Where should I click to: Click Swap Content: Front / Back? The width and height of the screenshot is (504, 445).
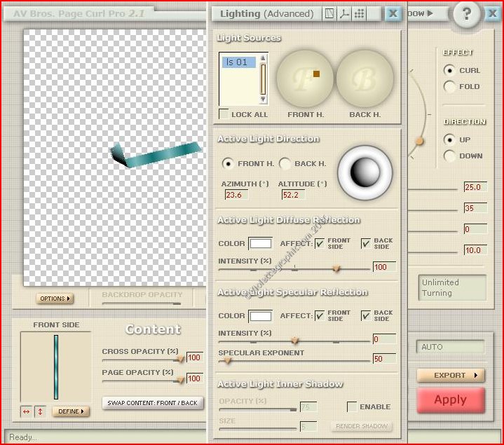coord(153,403)
